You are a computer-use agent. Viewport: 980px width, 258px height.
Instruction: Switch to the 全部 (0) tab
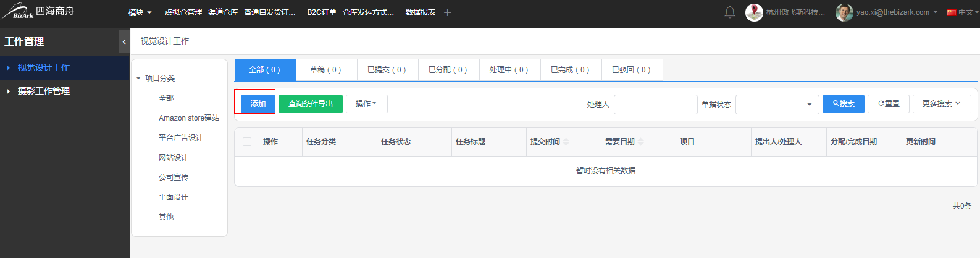[265, 70]
